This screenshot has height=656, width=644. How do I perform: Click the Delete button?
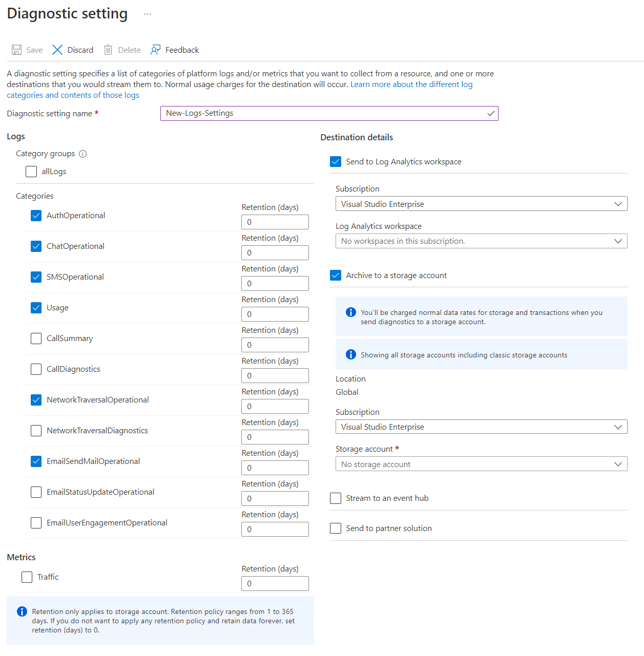(x=122, y=50)
